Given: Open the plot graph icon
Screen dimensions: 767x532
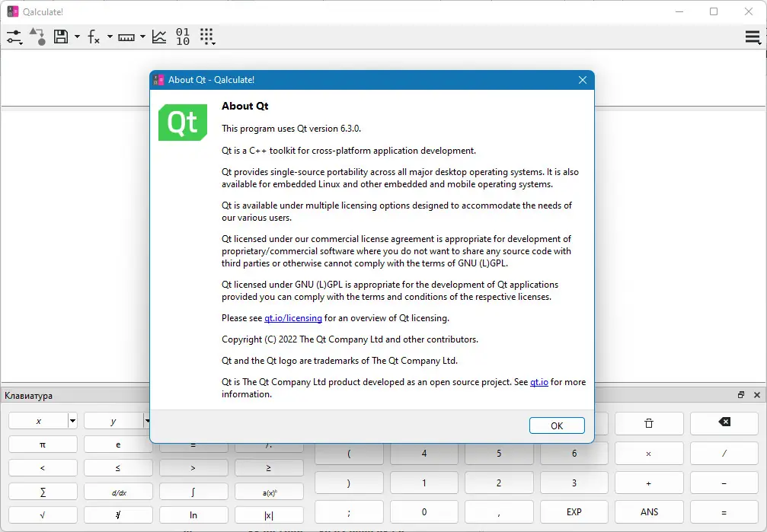Looking at the screenshot, I should pos(159,37).
